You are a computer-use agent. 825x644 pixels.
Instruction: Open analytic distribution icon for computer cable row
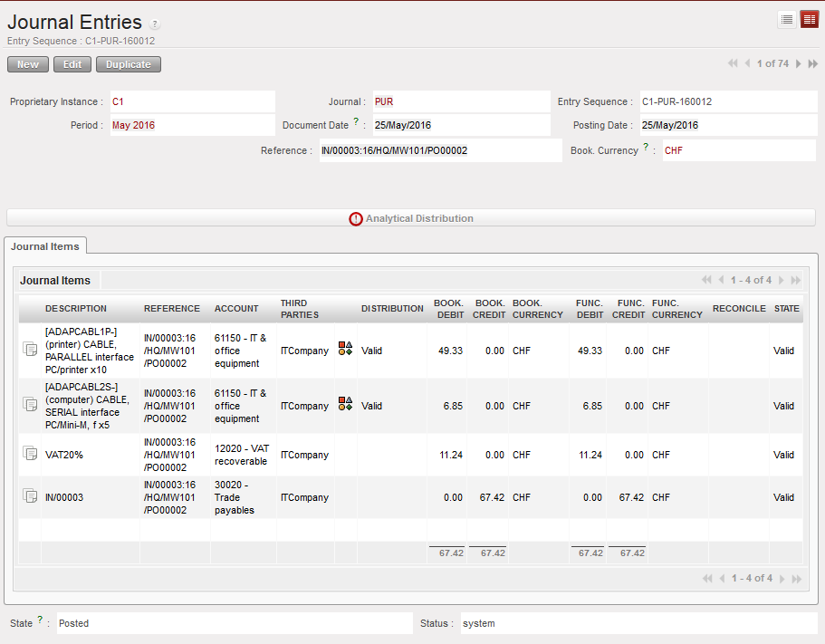(x=345, y=404)
